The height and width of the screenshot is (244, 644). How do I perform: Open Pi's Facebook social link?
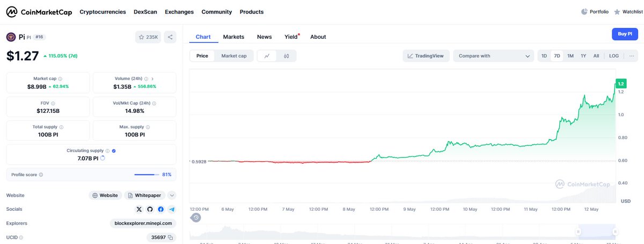[161, 209]
